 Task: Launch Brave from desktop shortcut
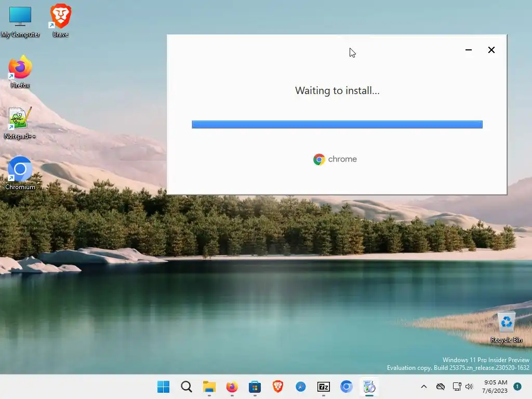point(60,20)
